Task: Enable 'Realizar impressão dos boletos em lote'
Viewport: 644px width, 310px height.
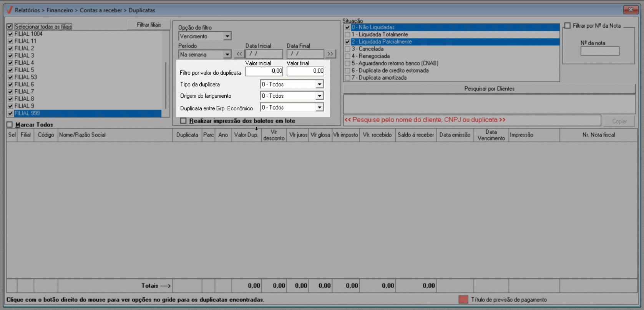Action: click(183, 121)
